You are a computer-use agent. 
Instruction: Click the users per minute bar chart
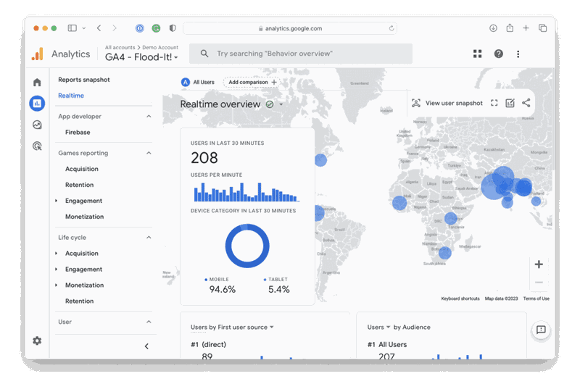tap(246, 192)
